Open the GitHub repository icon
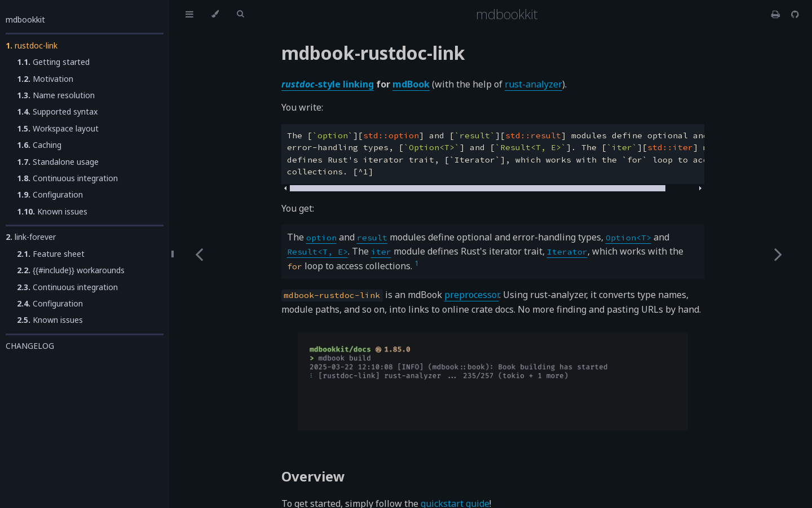 coord(795,15)
